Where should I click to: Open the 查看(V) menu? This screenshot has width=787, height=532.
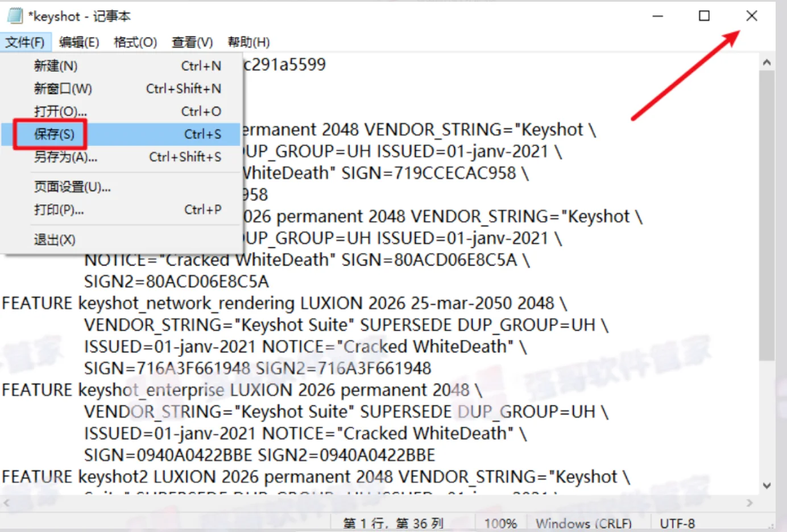pyautogui.click(x=192, y=42)
